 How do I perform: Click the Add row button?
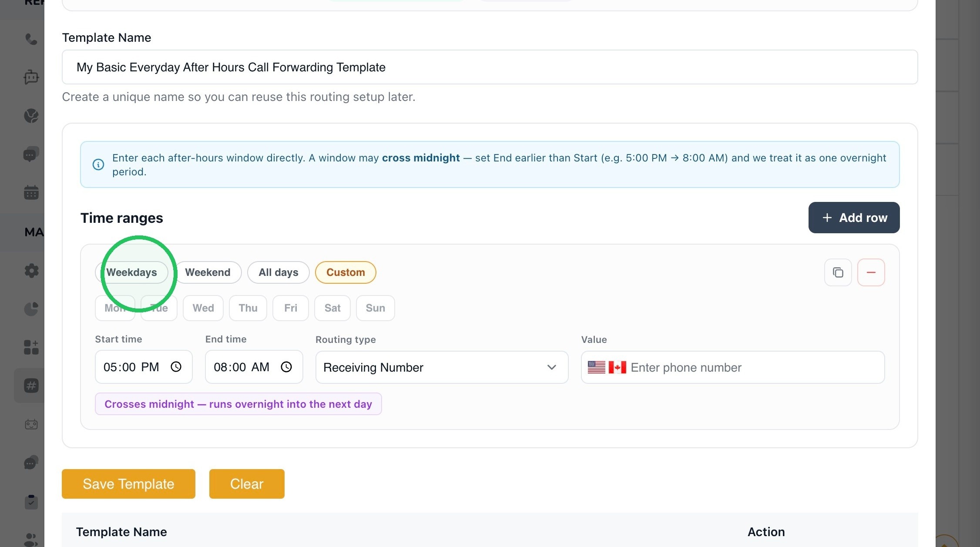click(854, 218)
